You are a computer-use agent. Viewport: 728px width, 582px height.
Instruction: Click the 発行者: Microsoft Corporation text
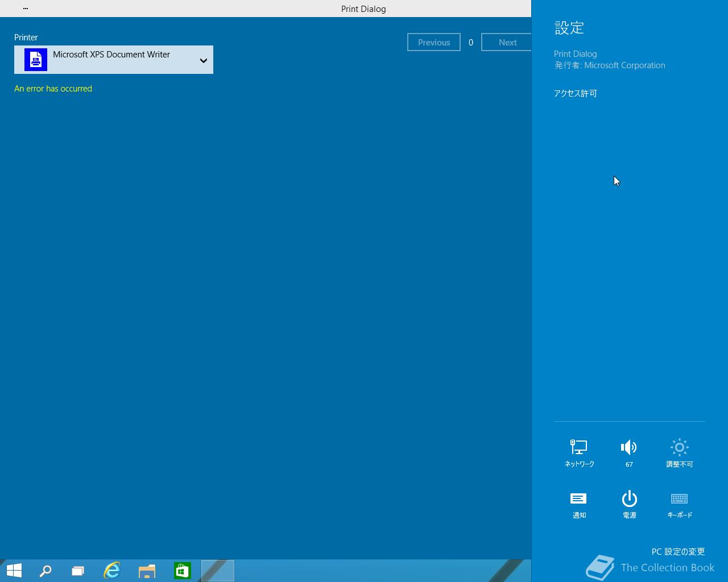click(x=610, y=65)
